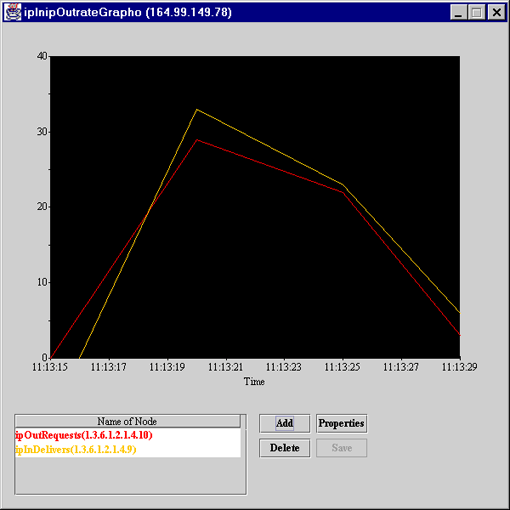The image size is (510, 510).
Task: Close the ipInipOutrateGrapho window
Action: [496, 13]
